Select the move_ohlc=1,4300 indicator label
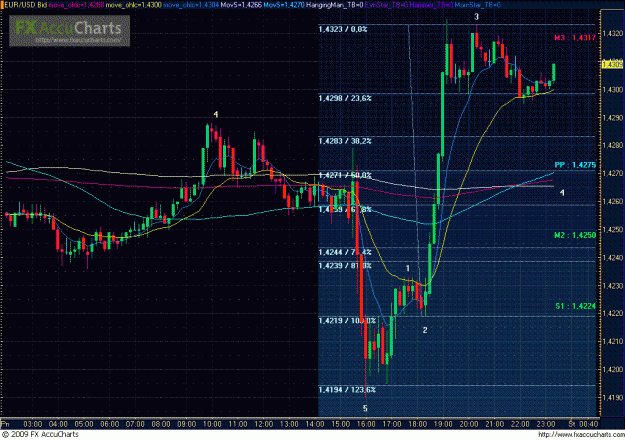625x440 pixels. coord(134,5)
